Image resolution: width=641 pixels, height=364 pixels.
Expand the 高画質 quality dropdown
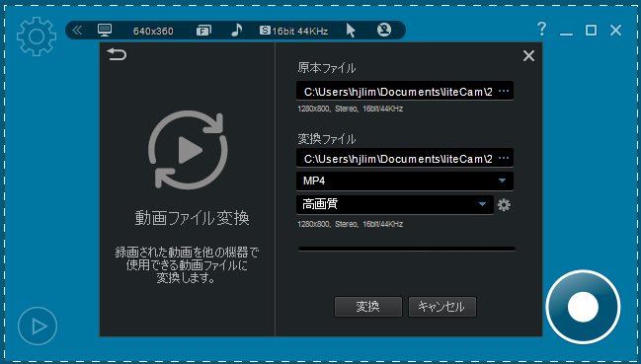(x=395, y=204)
